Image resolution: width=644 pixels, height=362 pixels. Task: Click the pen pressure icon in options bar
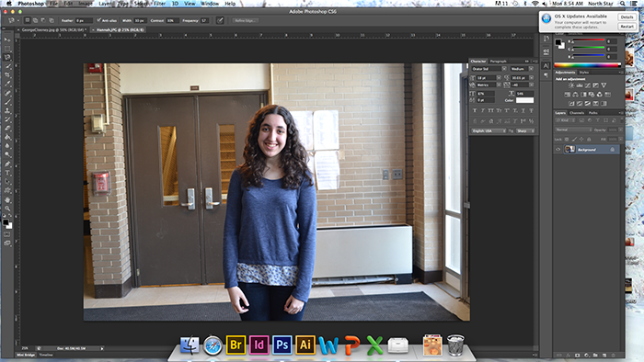[220, 20]
